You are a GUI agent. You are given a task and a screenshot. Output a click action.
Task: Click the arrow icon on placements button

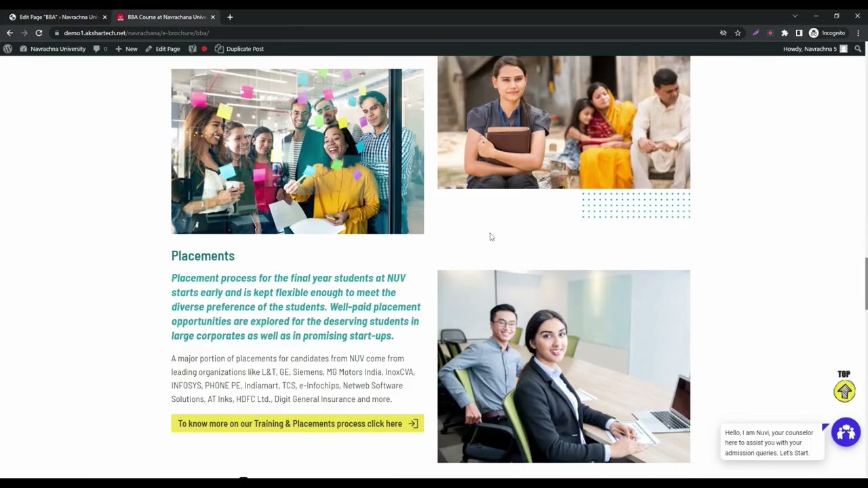coord(413,424)
